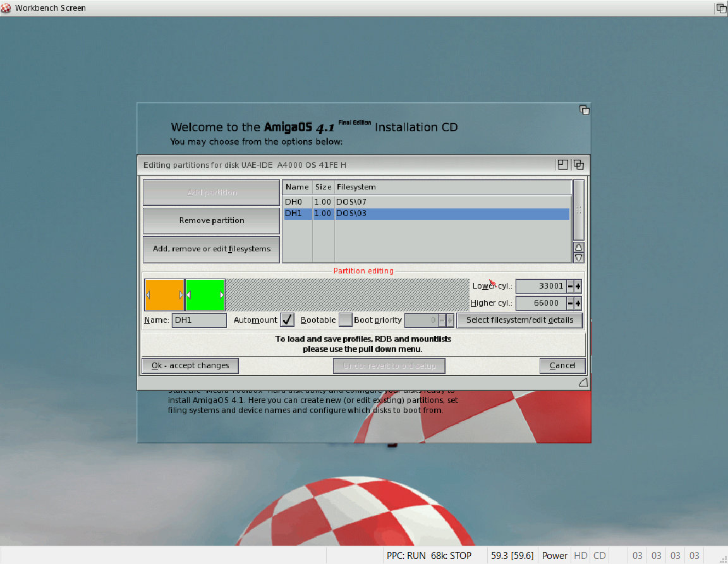
Task: Click the Boot priority value field
Action: point(422,320)
